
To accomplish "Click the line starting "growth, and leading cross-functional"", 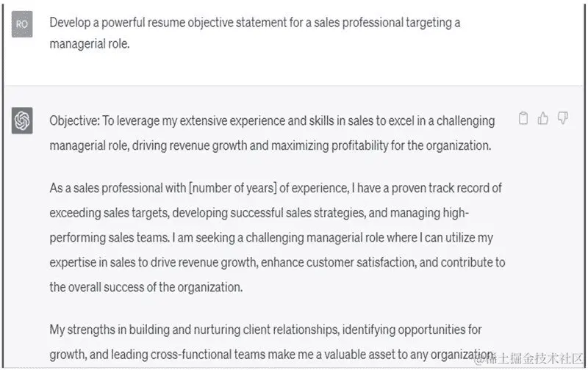I will point(272,355).
